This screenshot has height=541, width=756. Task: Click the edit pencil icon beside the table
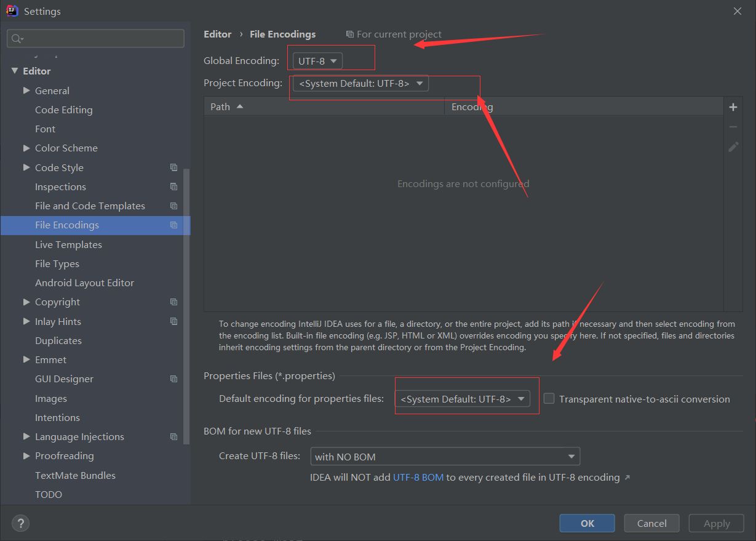click(733, 147)
